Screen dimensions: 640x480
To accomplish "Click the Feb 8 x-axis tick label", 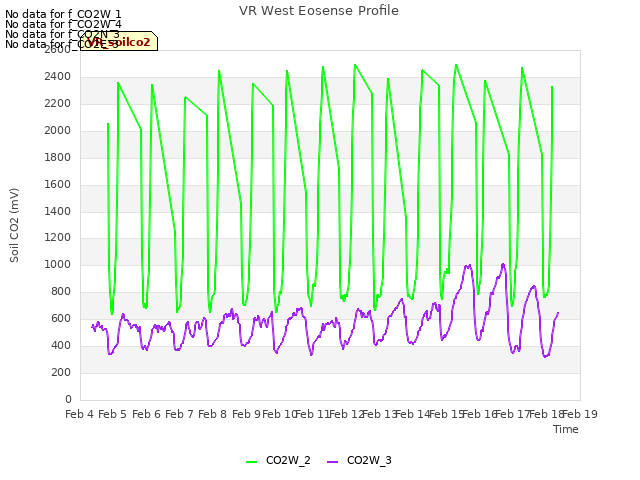I will point(212,414).
